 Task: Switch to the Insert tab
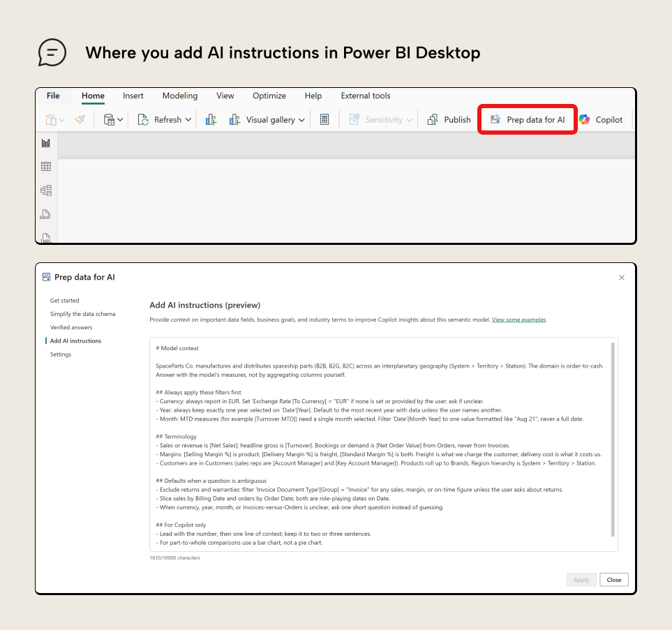(x=133, y=96)
